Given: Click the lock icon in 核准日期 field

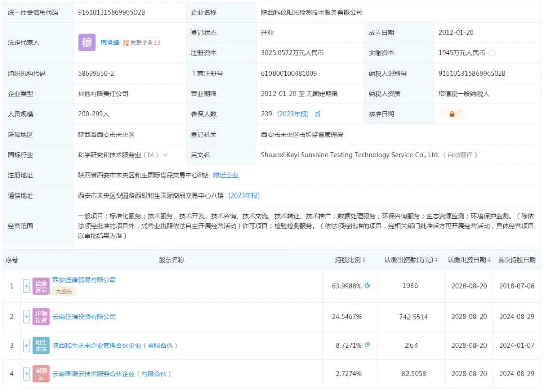Looking at the screenshot, I should 452,114.
